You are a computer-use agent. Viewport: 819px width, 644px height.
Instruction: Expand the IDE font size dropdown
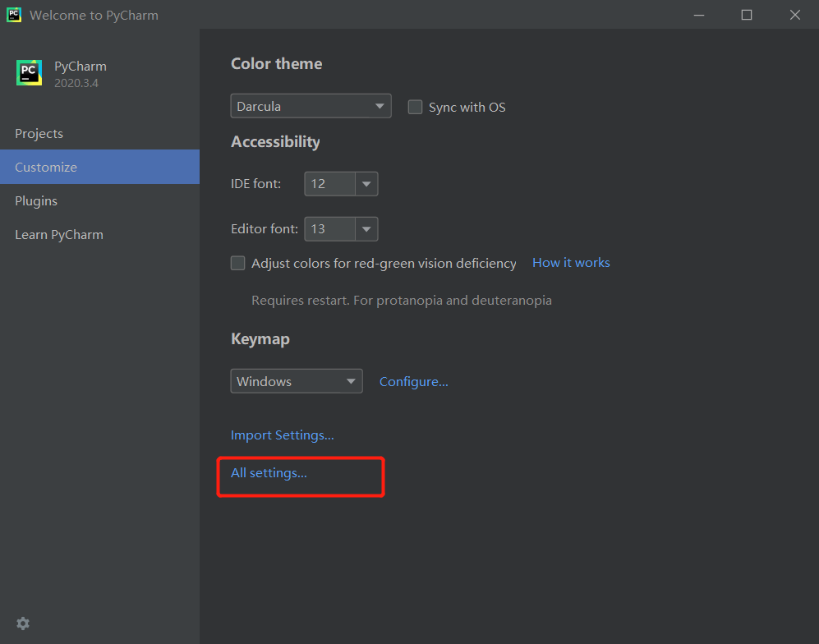366,184
